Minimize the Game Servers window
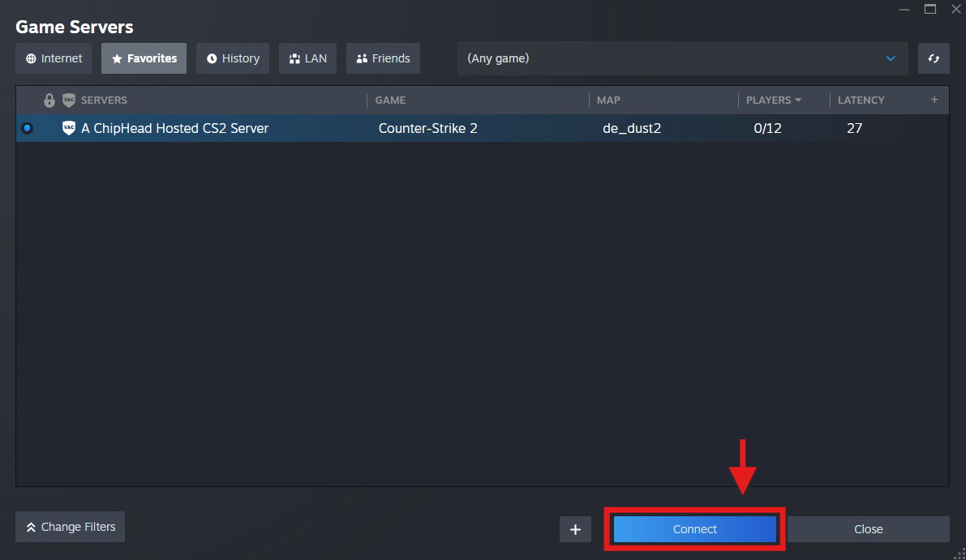This screenshot has height=560, width=966. click(904, 9)
